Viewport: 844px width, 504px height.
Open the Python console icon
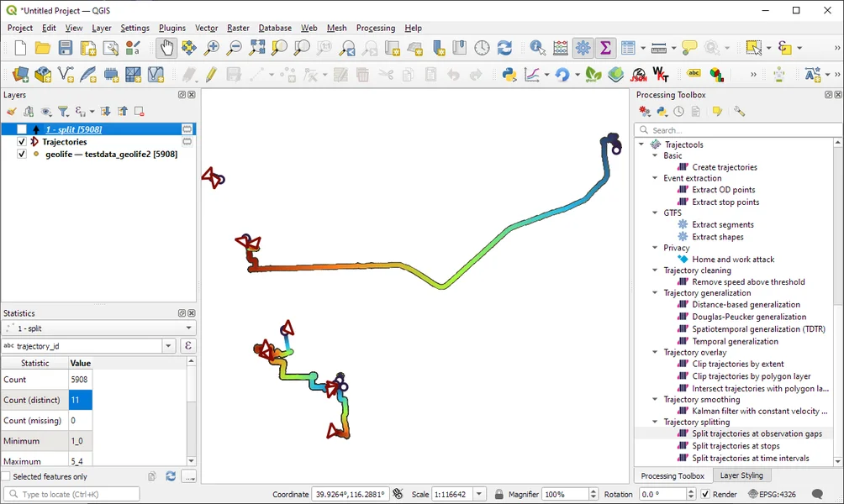point(509,74)
